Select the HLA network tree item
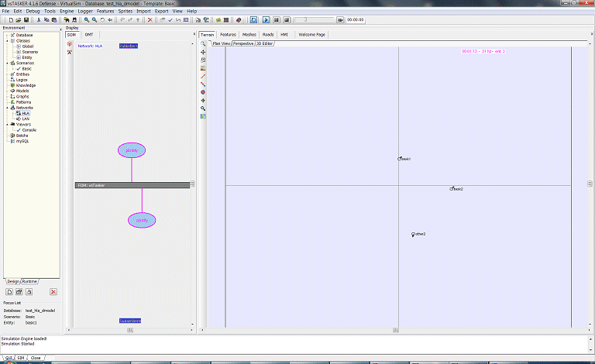595x364 pixels. (25, 113)
